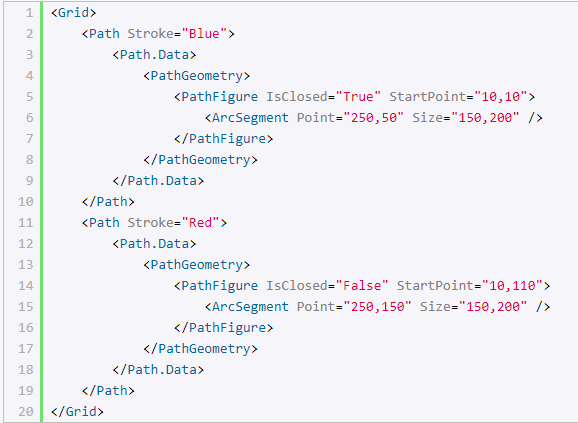Viewport: 578px width, 423px height.
Task: Click ArcSegment tag on line 15
Action: (247, 307)
